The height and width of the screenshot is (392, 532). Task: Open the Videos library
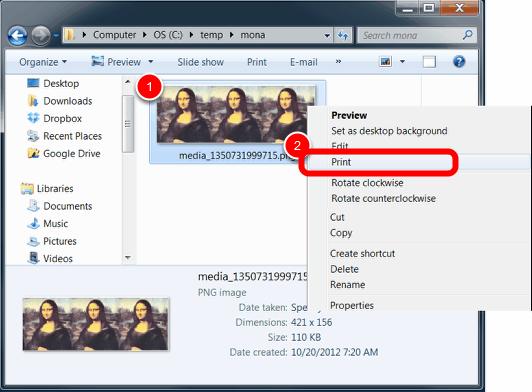pos(50,259)
